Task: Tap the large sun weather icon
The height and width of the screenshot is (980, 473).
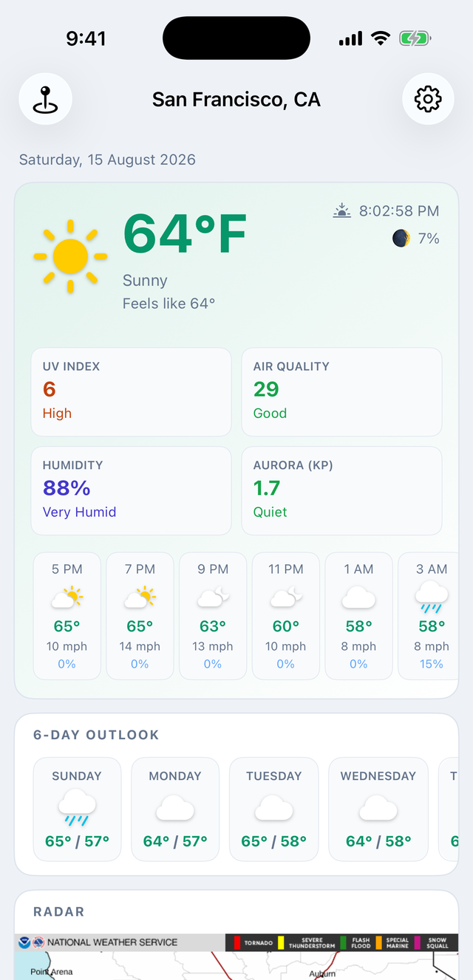Action: (x=71, y=256)
